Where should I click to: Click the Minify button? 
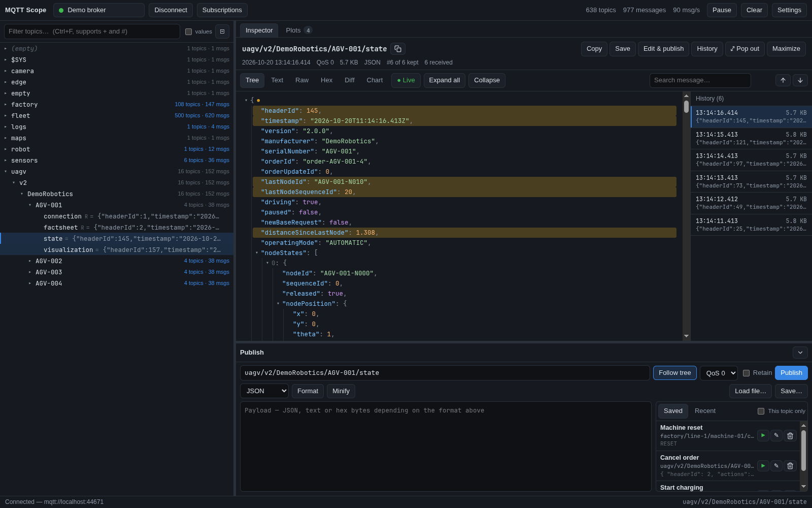pyautogui.click(x=341, y=391)
